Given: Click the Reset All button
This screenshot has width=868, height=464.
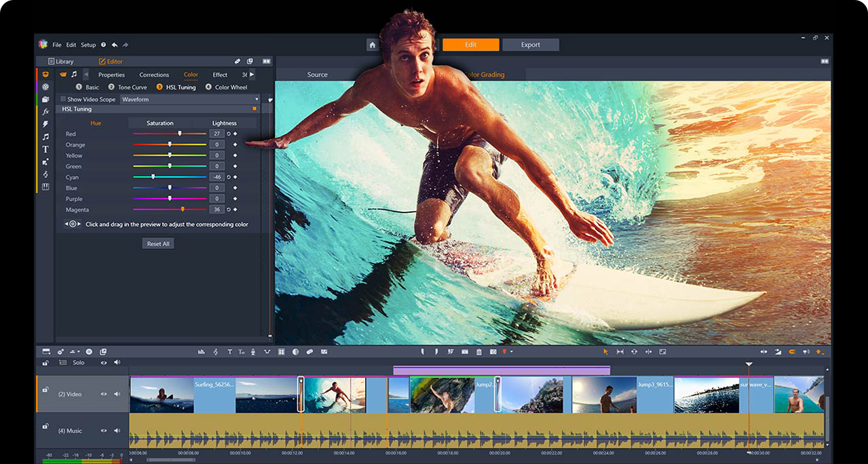Looking at the screenshot, I should coord(158,244).
